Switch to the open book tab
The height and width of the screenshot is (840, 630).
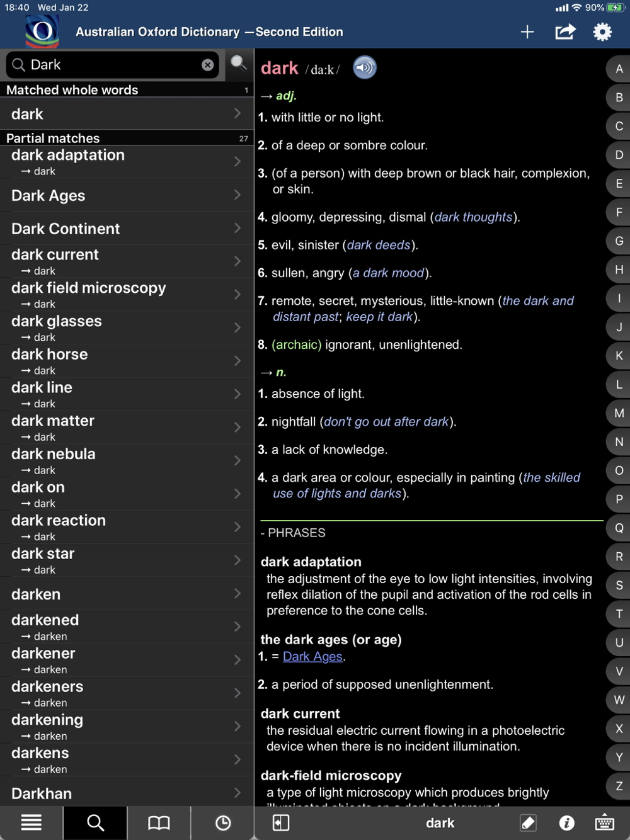tap(159, 822)
